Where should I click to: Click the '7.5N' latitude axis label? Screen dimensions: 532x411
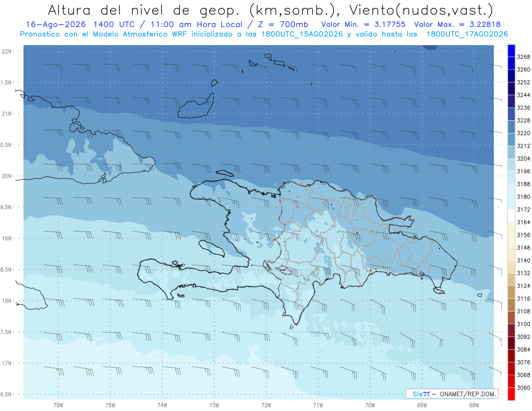pyautogui.click(x=7, y=332)
